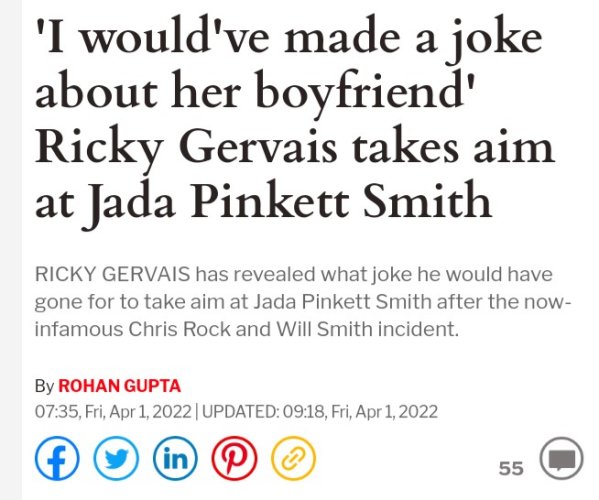Copy the article link with the chain icon
The height and width of the screenshot is (500, 599).
293,458
